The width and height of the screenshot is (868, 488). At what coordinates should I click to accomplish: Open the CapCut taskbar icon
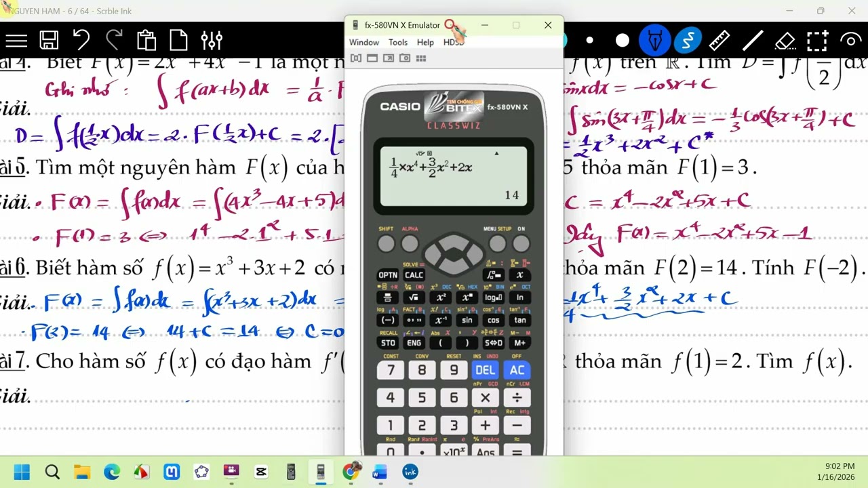pyautogui.click(x=261, y=472)
